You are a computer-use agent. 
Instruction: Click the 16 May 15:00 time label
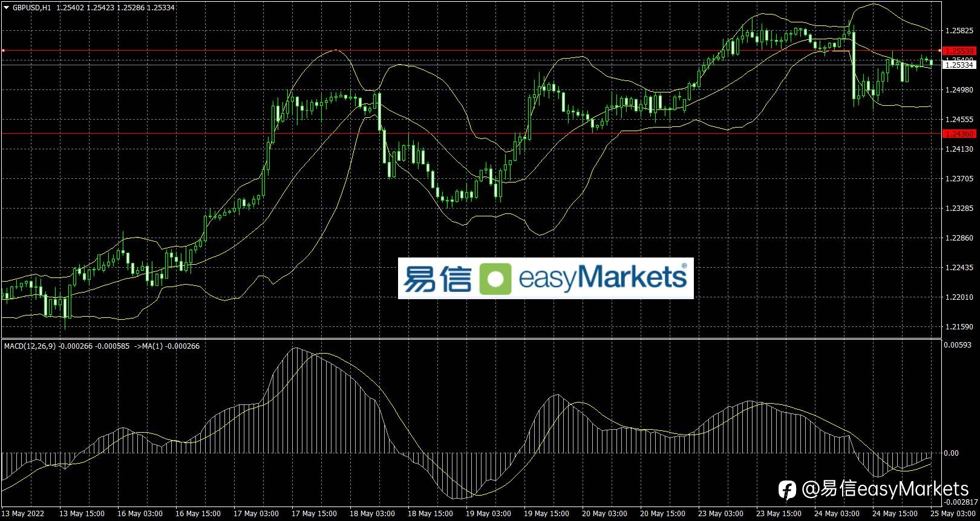point(198,514)
